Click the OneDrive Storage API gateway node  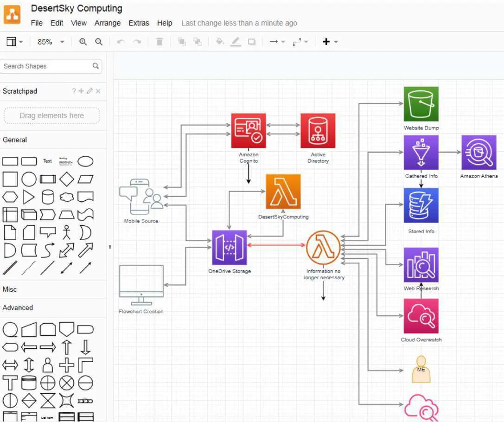tap(229, 248)
